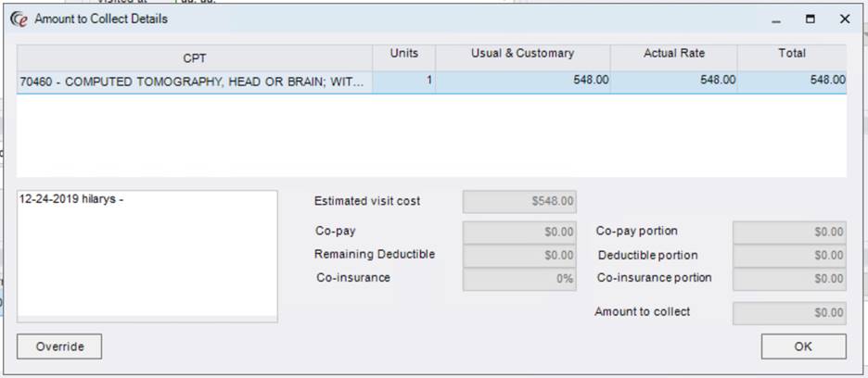Click the Units column header
Screen dimensions: 868x378
coord(404,55)
